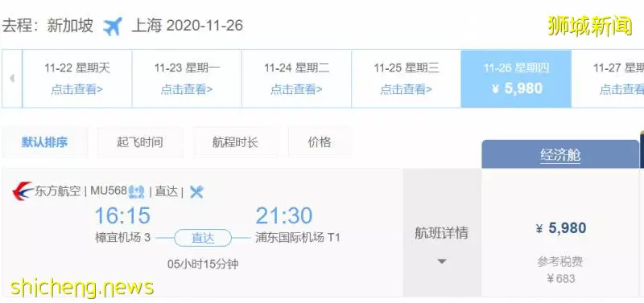This screenshot has width=644, height=303.
Task: Go to previous dates with left arrow
Action: (12, 78)
